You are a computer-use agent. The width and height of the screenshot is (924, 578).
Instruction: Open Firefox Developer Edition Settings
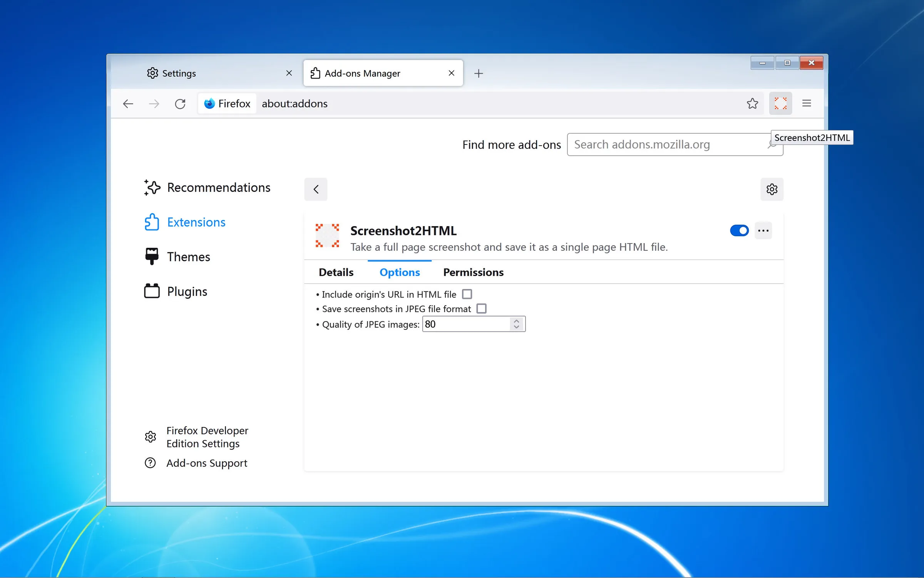(x=207, y=437)
